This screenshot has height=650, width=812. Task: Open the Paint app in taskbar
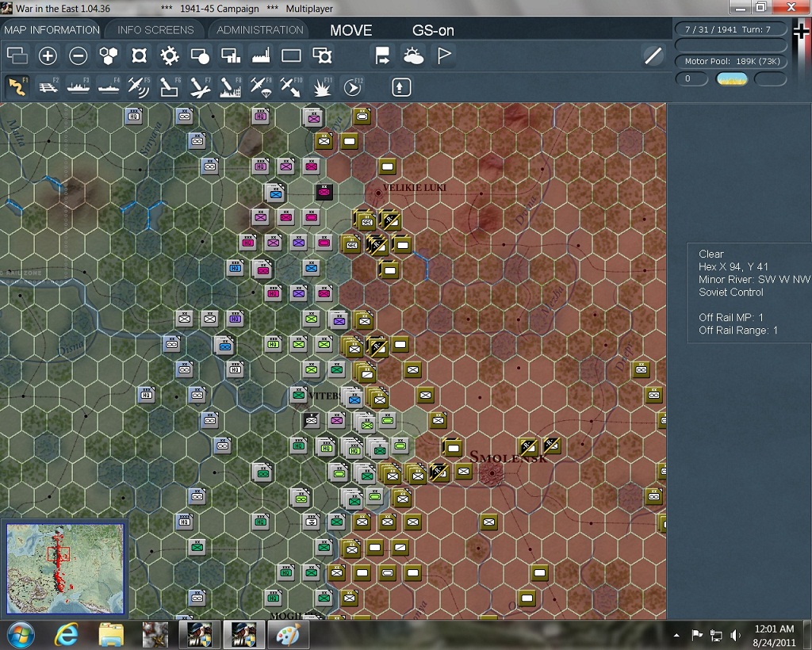[288, 635]
